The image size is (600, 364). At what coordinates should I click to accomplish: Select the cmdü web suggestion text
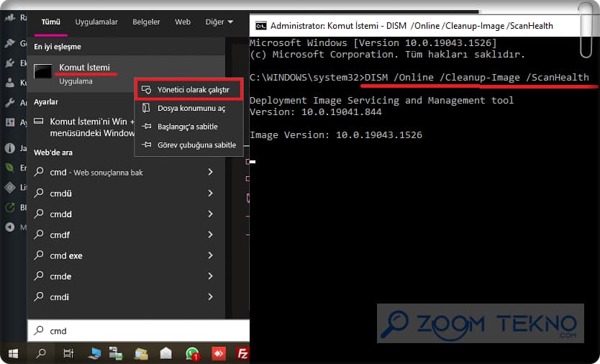pos(61,194)
